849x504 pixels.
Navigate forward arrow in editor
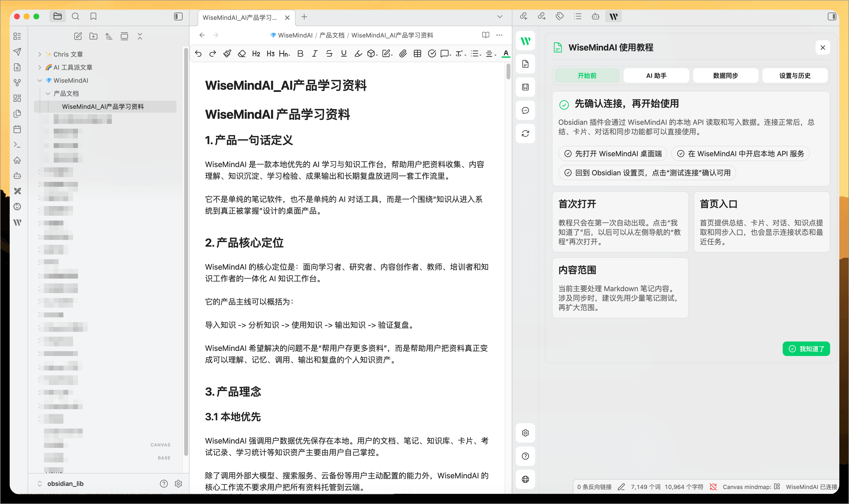[215, 35]
